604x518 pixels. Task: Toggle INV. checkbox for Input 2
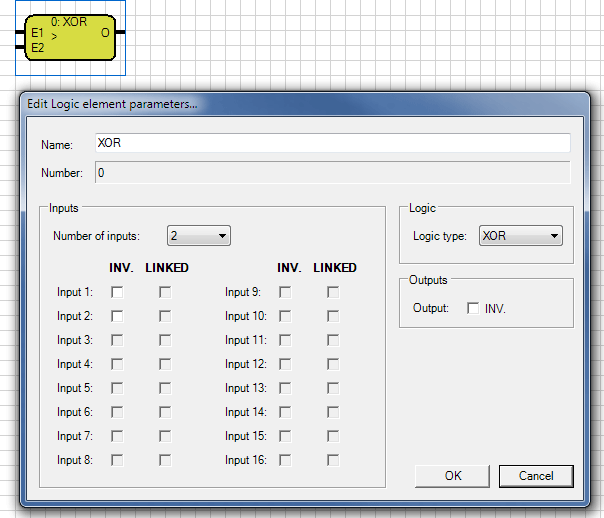[117, 316]
